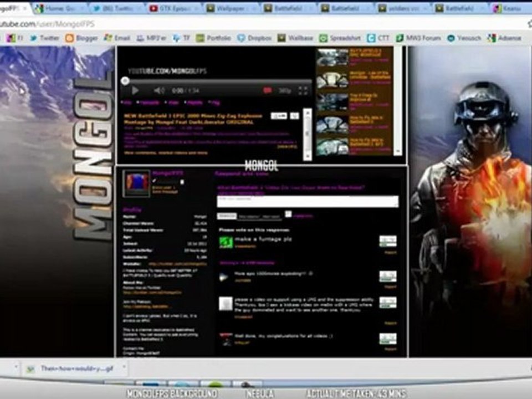
Task: Click 'show comments, related videos and more' link
Action: tap(166, 153)
